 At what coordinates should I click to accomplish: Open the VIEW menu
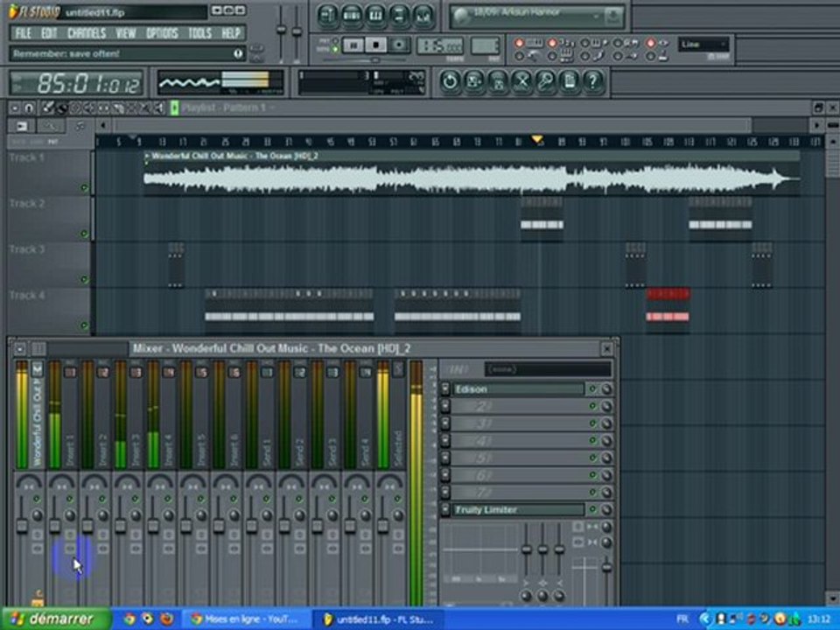(126, 34)
